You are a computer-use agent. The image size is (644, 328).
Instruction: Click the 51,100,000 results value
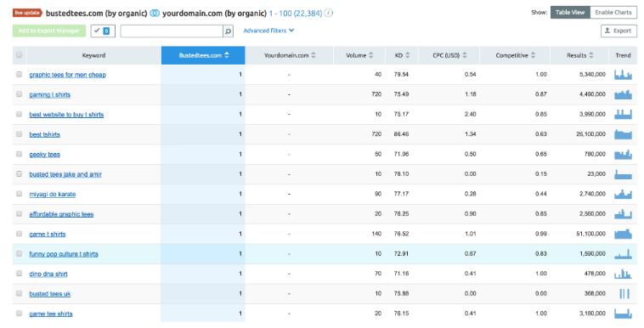pyautogui.click(x=590, y=234)
